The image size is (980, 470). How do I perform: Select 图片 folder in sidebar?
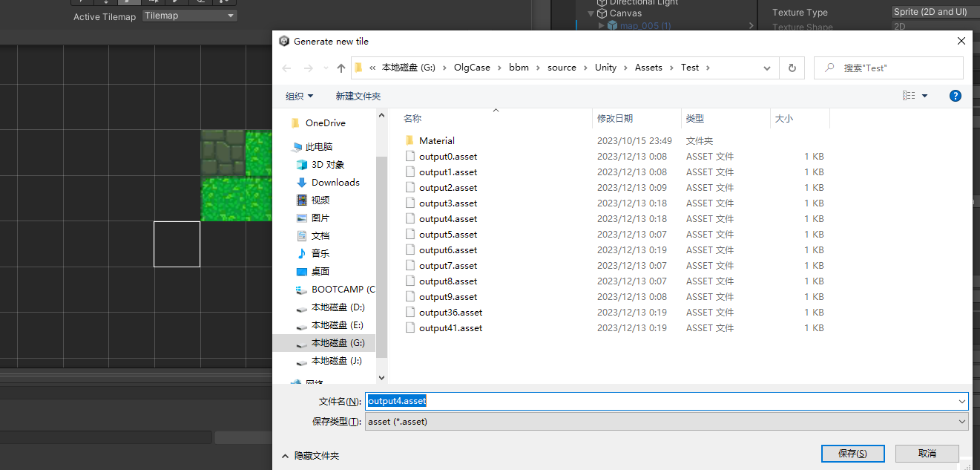[x=320, y=218]
